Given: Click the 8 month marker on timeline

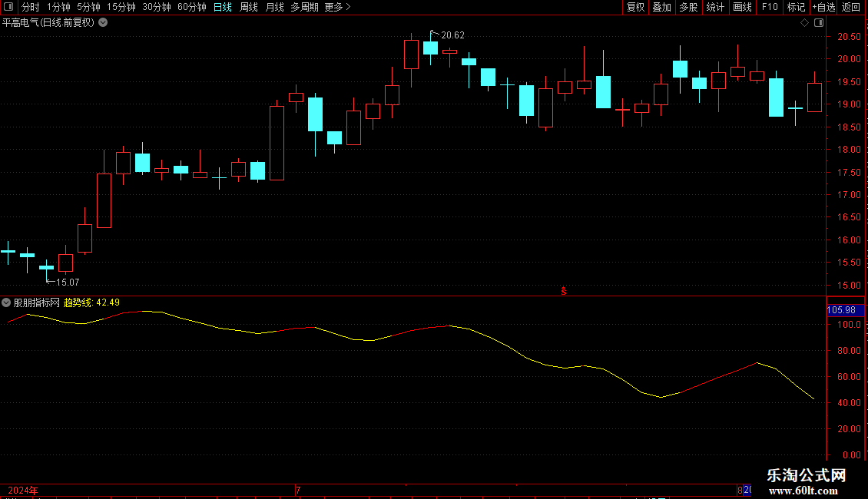Looking at the screenshot, I should 740,490.
